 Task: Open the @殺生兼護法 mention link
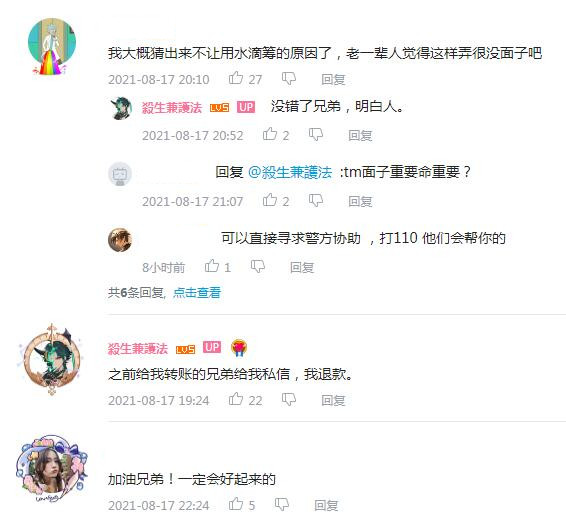point(290,172)
